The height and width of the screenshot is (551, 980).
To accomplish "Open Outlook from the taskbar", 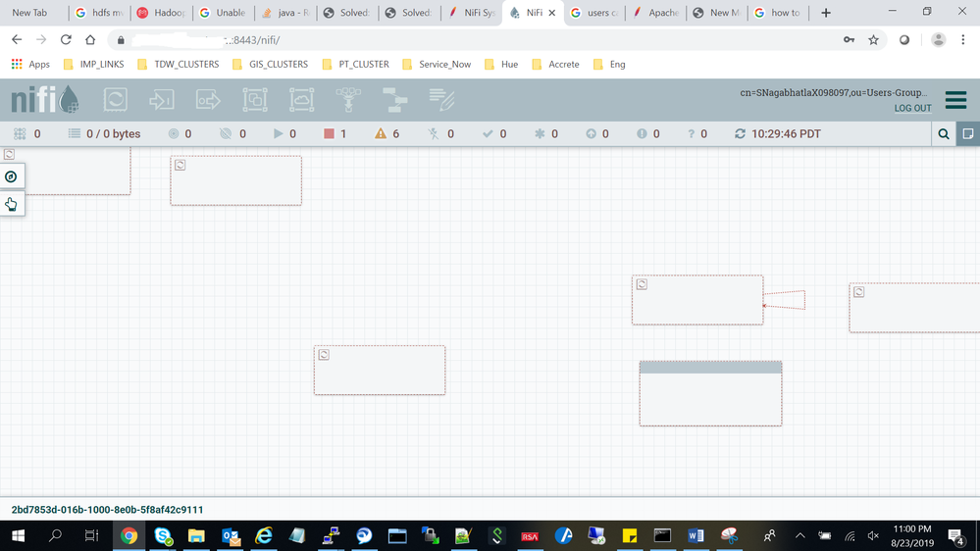I will point(231,536).
